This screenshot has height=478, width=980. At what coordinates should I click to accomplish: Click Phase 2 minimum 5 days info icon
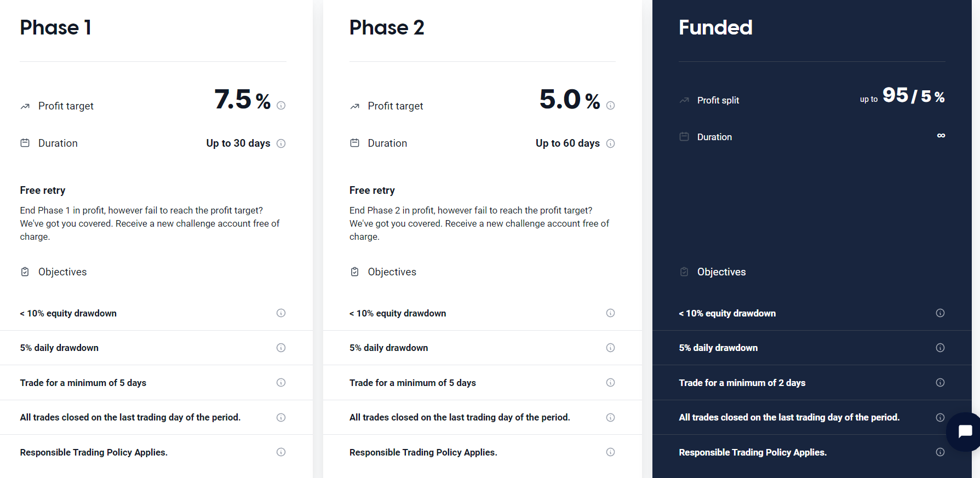(610, 383)
